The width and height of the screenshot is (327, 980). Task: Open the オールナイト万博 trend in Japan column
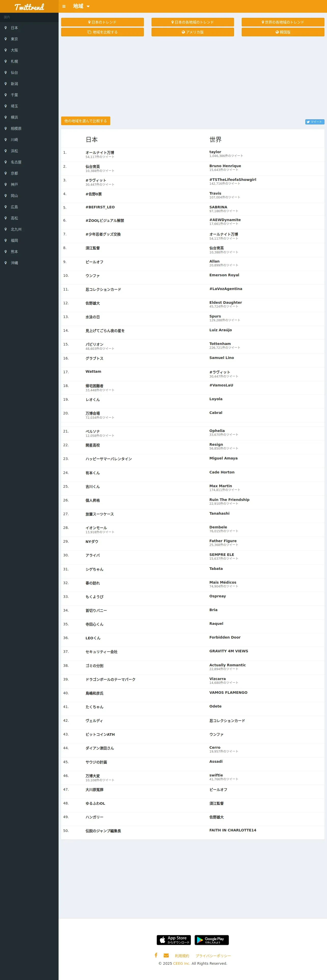coord(100,153)
